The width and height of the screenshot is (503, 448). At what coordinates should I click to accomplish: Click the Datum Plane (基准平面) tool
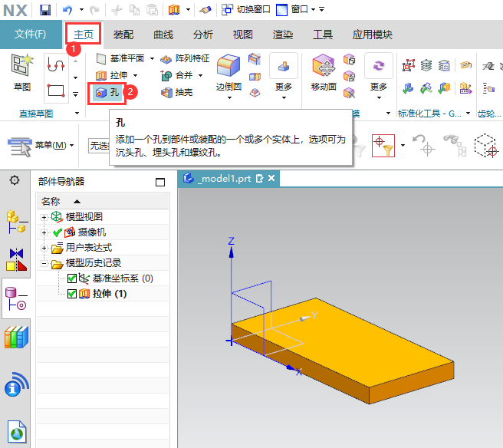(120, 58)
